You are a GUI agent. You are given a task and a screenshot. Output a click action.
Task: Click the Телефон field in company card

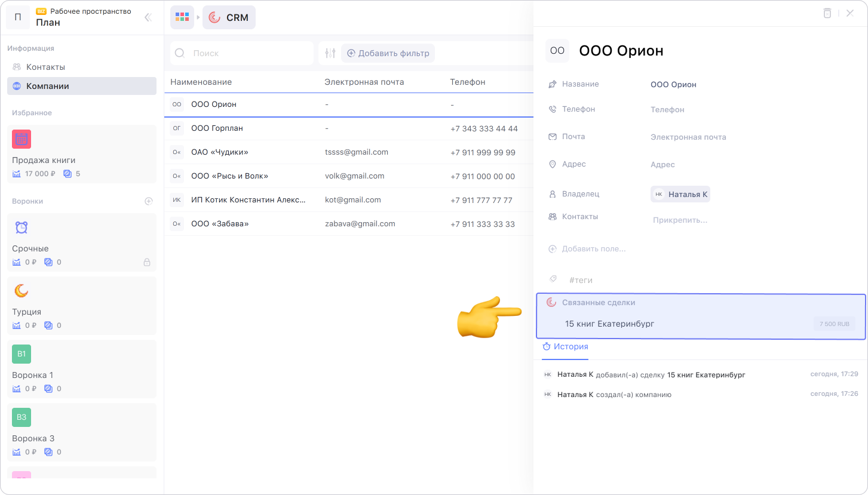[667, 110]
